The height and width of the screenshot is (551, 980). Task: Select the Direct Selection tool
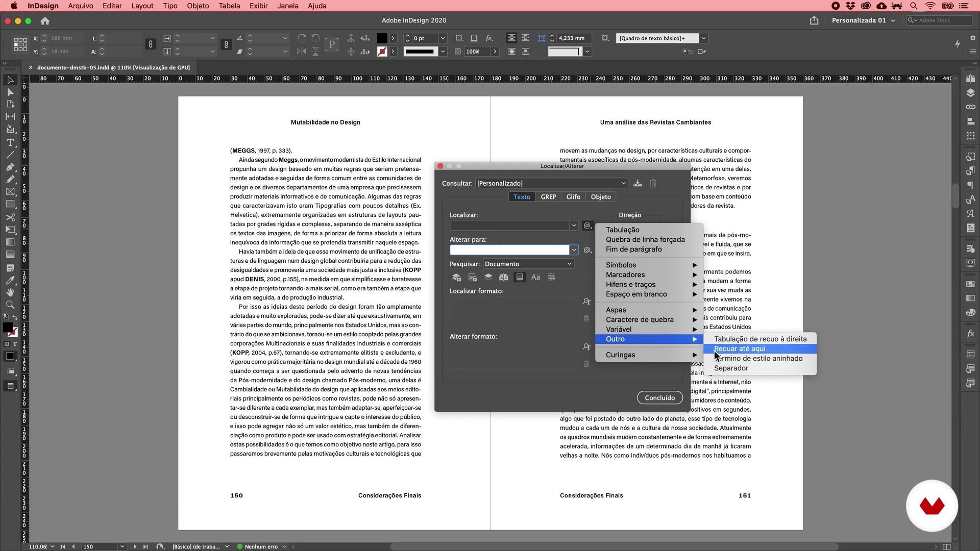coord(10,92)
